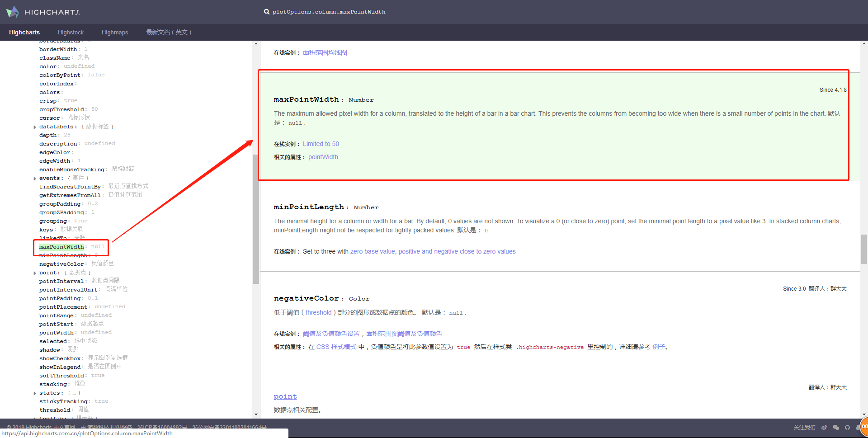
Task: Click the left panel scroll-up arrow
Action: 256,44
